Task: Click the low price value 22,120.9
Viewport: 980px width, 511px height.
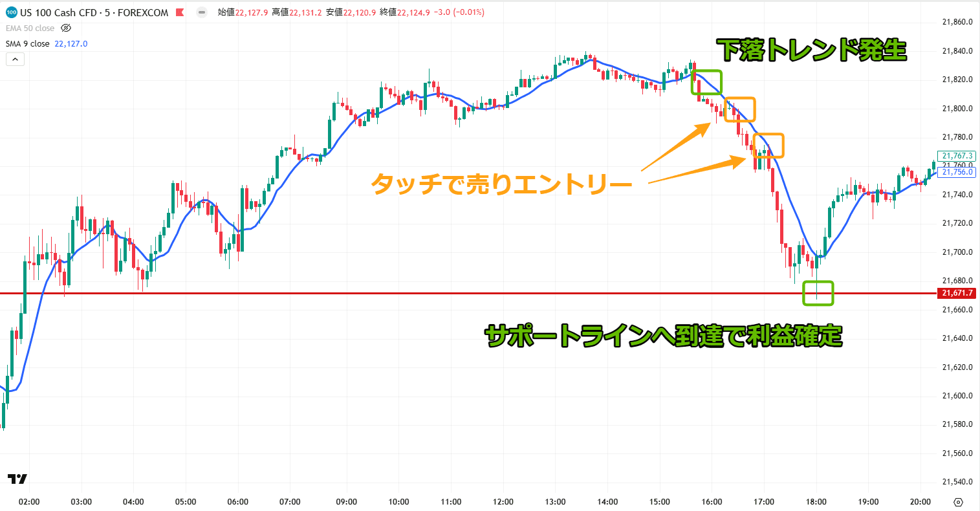Action: pyautogui.click(x=360, y=12)
